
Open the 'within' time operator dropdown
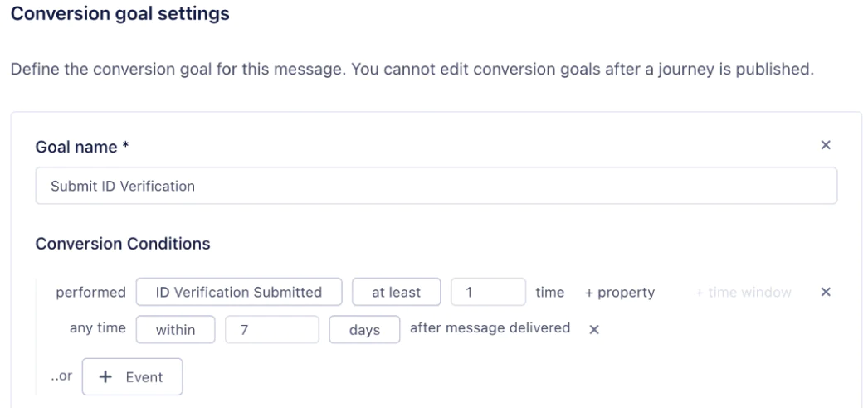(x=175, y=330)
